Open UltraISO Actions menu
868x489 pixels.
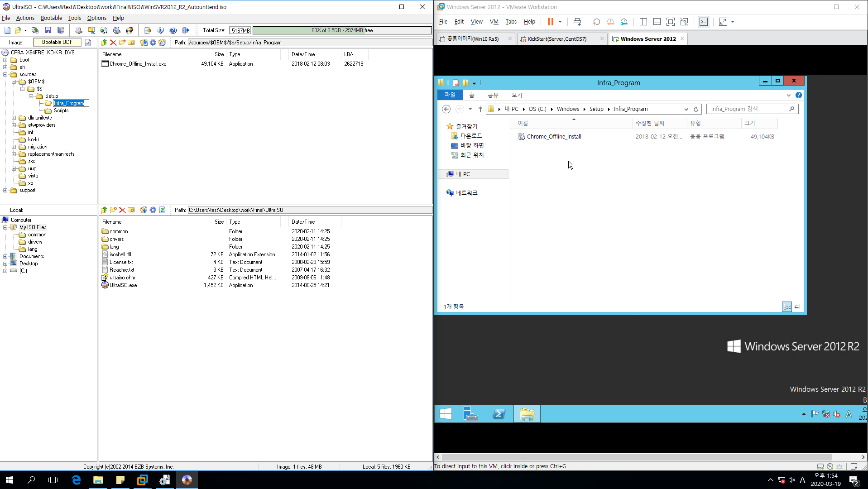(x=25, y=18)
